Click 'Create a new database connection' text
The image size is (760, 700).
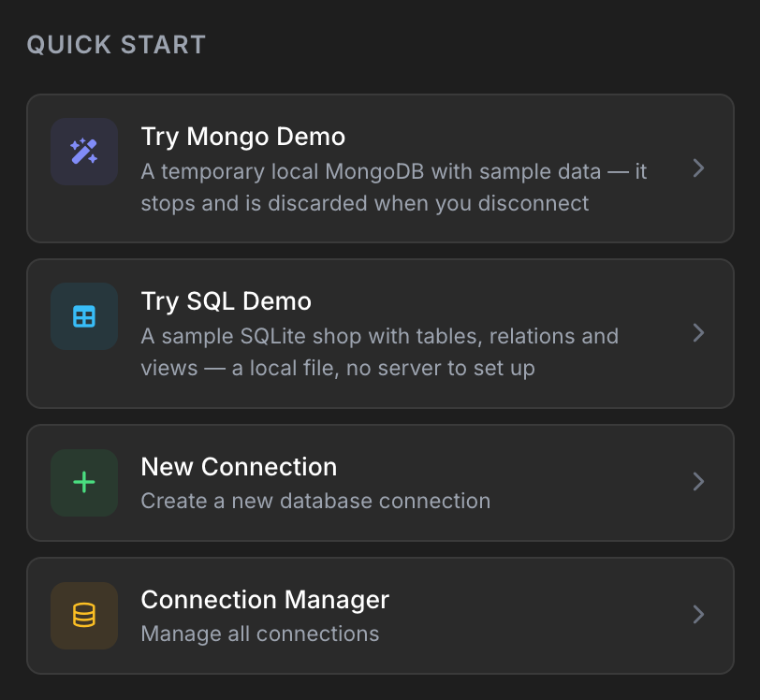pyautogui.click(x=315, y=501)
